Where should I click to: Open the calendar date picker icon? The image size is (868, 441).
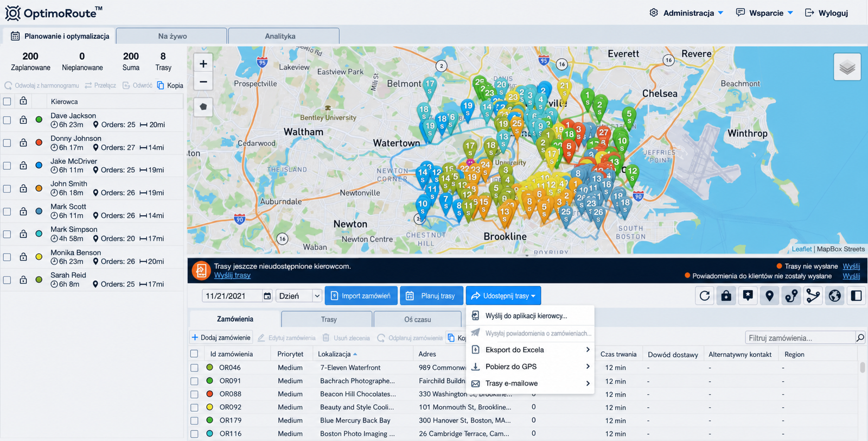[267, 296]
